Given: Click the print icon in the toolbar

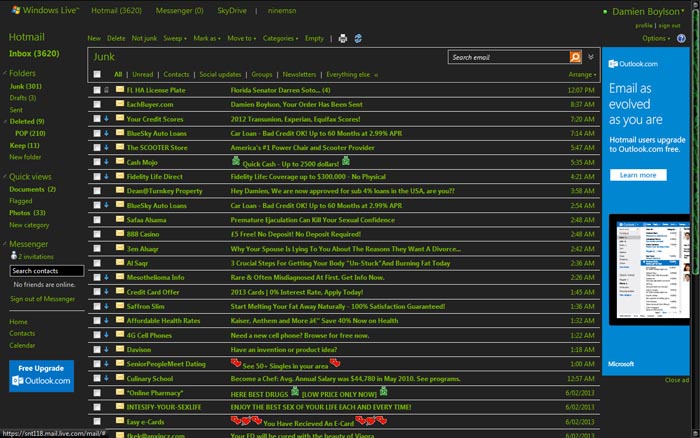Looking at the screenshot, I should [x=342, y=38].
